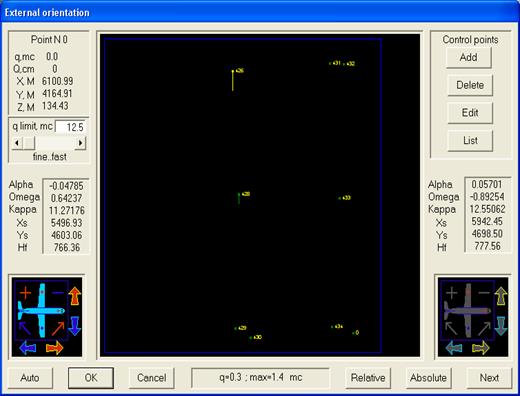Viewport: 520px width, 396px height.
Task: Open the control points List
Action: click(470, 140)
